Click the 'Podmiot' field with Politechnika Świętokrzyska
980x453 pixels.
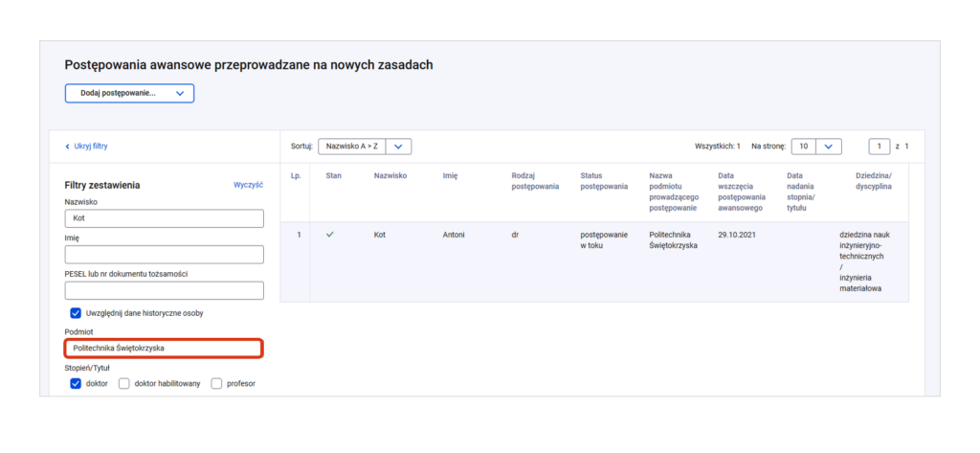[x=164, y=349]
